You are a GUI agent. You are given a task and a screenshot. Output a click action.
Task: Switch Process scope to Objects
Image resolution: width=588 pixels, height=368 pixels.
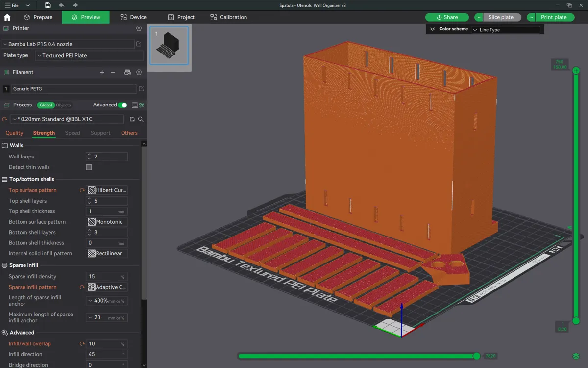tap(63, 105)
